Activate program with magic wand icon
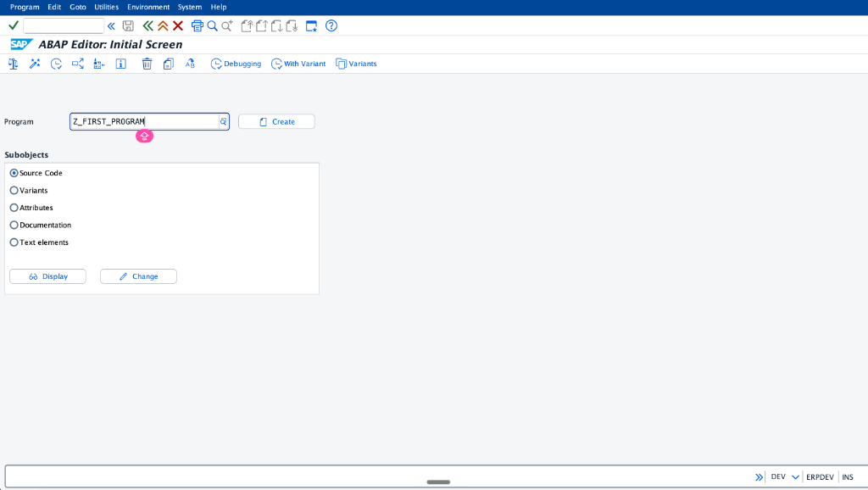 [x=35, y=64]
